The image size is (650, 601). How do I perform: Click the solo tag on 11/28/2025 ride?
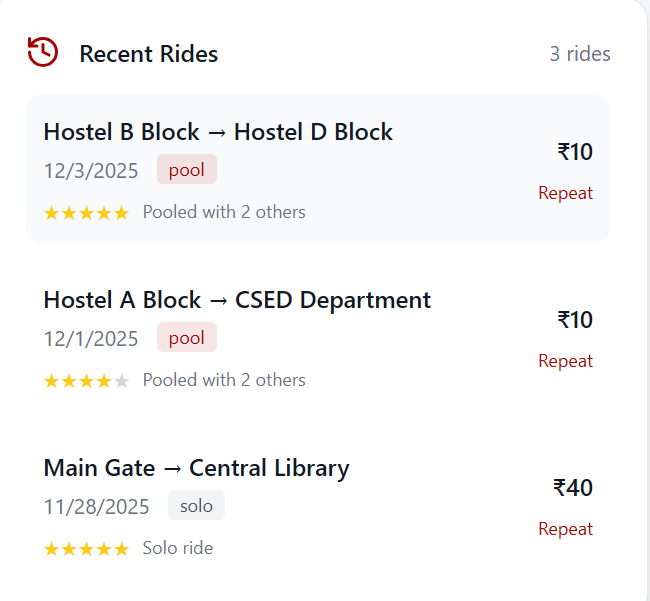point(196,506)
